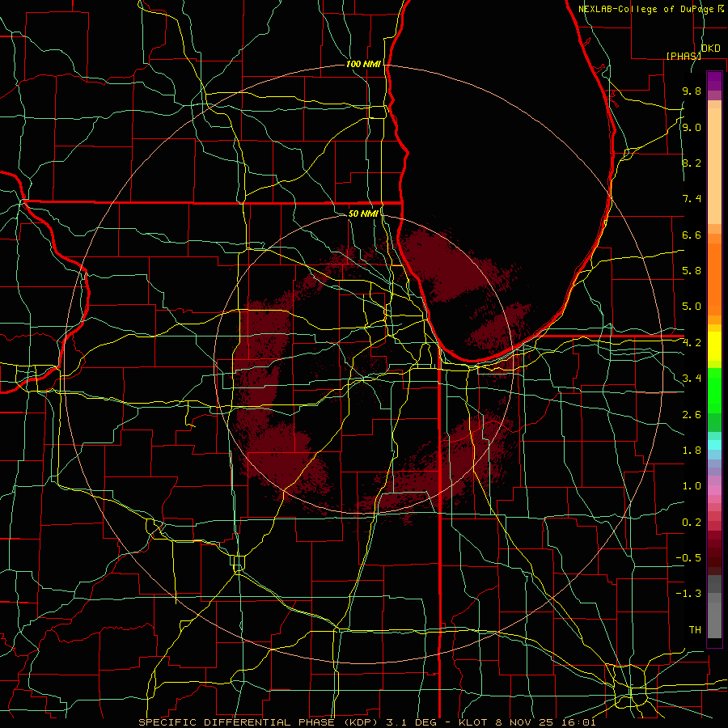Click the 3.4 legend value
This screenshot has width=728, height=728.
[x=692, y=379]
